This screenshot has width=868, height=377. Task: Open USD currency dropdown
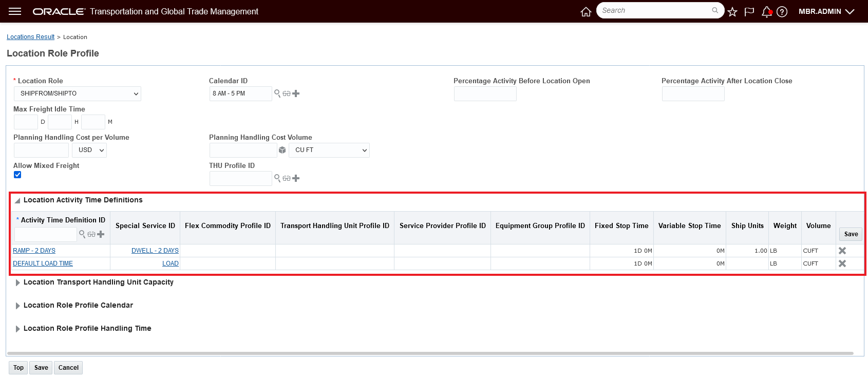coord(89,150)
